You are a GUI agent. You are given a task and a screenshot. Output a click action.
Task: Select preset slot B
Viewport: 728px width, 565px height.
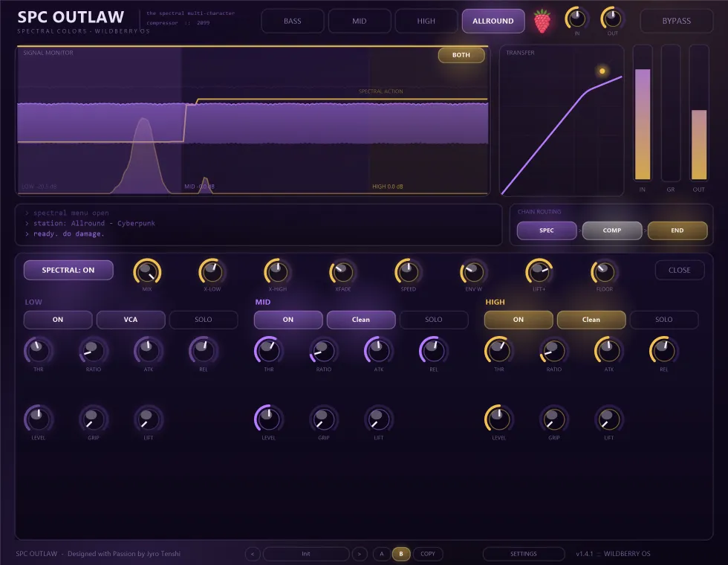401,554
